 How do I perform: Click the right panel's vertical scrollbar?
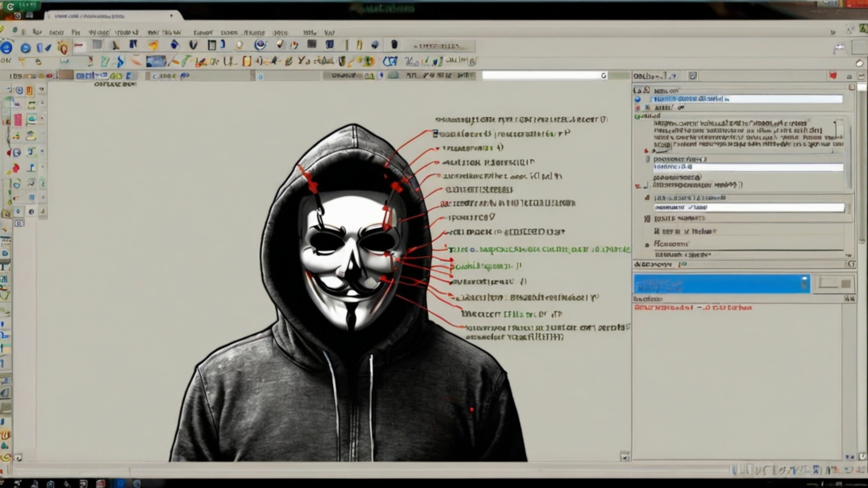pos(862,163)
